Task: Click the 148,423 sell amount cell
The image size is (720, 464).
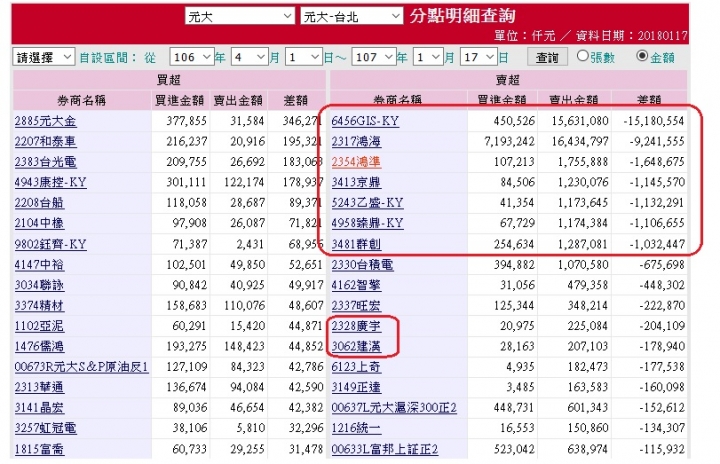Action: (x=244, y=346)
